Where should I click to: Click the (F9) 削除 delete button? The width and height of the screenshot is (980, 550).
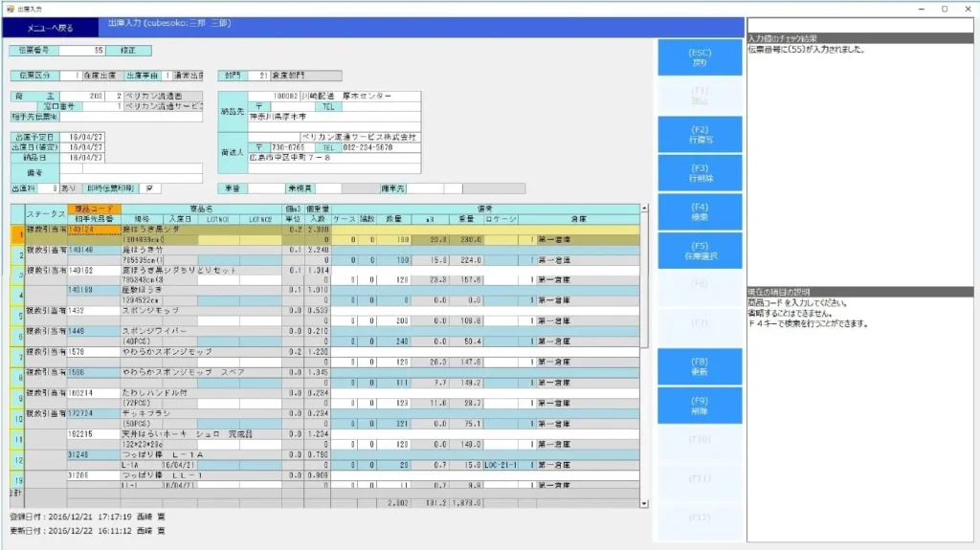[x=700, y=406]
